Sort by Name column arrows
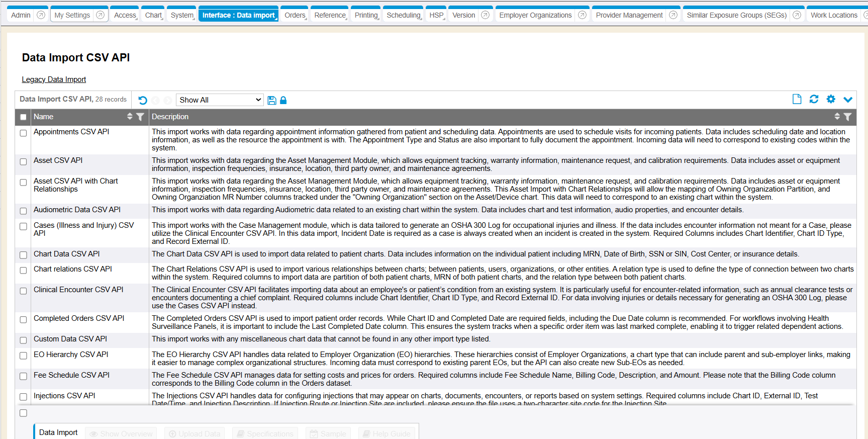The height and width of the screenshot is (439, 868). tap(130, 117)
